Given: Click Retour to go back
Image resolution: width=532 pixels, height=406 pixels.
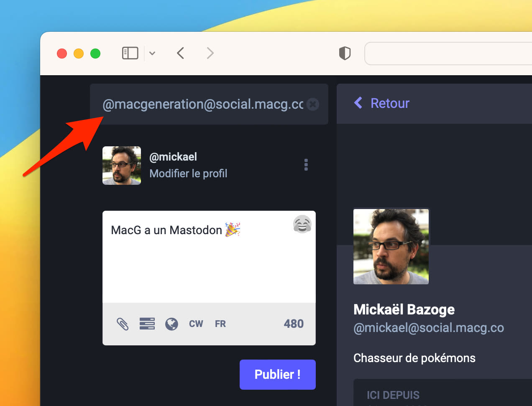Looking at the screenshot, I should point(382,103).
